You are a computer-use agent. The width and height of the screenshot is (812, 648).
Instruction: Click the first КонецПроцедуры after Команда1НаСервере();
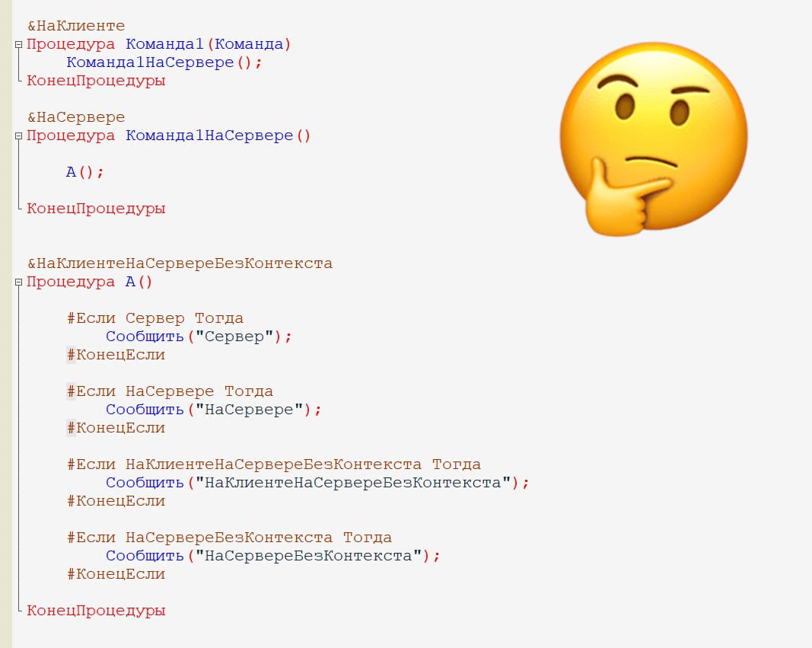click(97, 81)
